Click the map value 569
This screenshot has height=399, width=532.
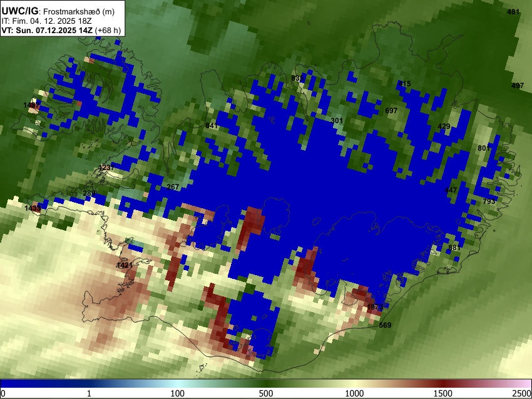tap(385, 325)
